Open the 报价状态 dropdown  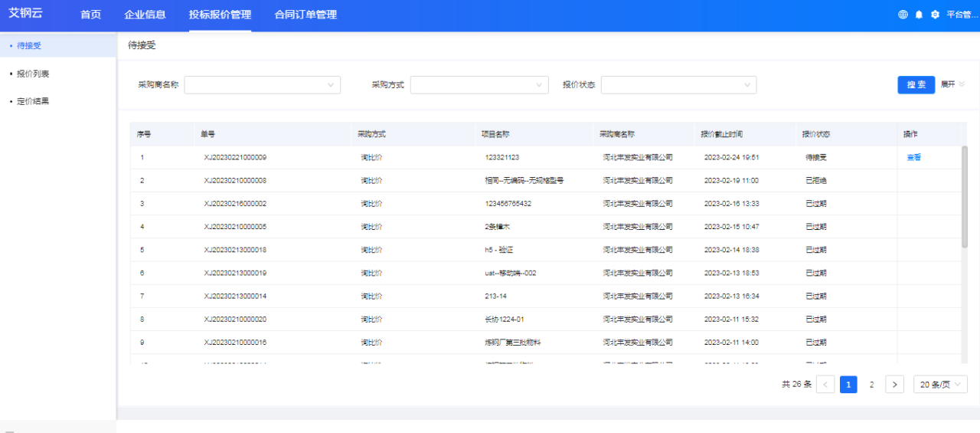tap(678, 85)
